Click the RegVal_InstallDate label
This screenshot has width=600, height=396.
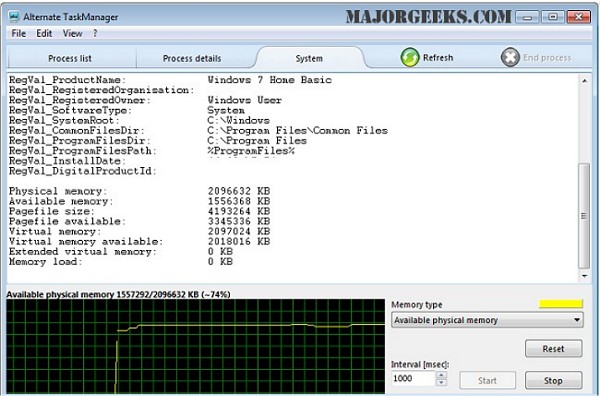click(x=67, y=161)
